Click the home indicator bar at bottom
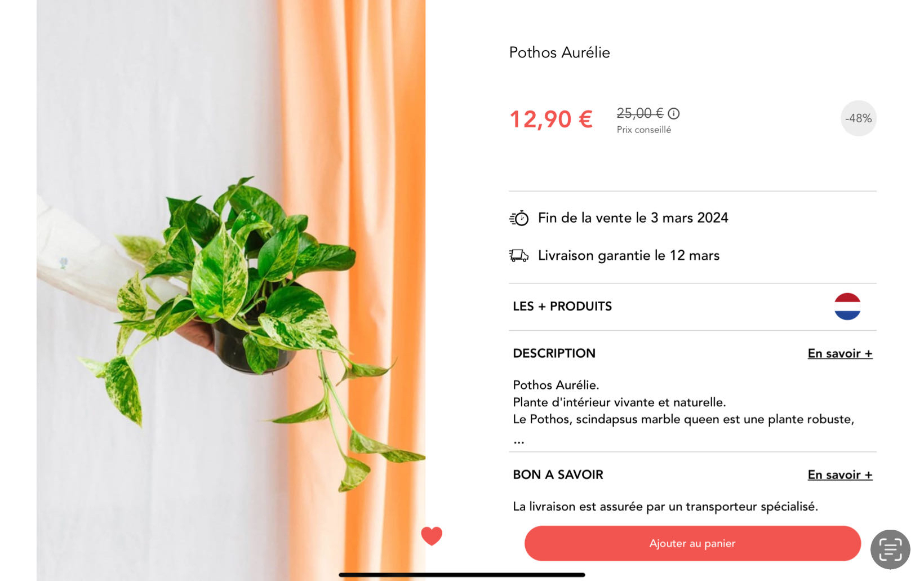 (x=462, y=575)
